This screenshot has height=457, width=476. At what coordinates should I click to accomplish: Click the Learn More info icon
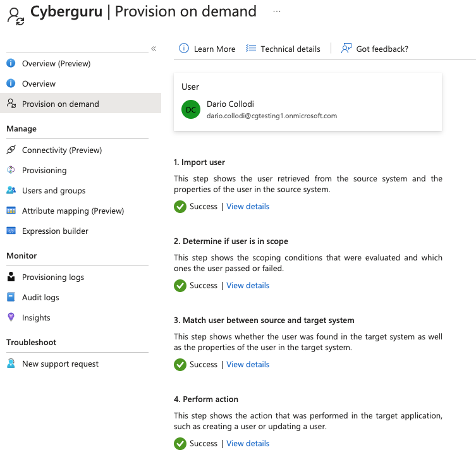pyautogui.click(x=184, y=48)
